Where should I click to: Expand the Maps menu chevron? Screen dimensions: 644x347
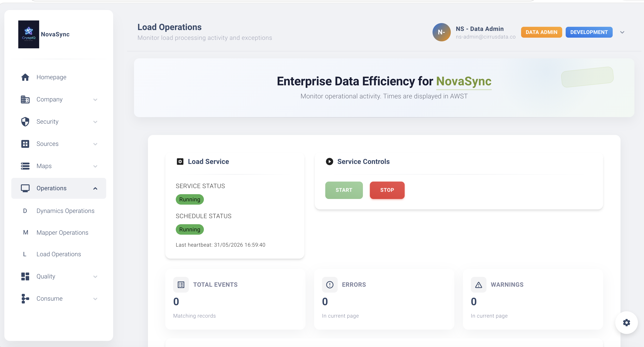tap(95, 166)
